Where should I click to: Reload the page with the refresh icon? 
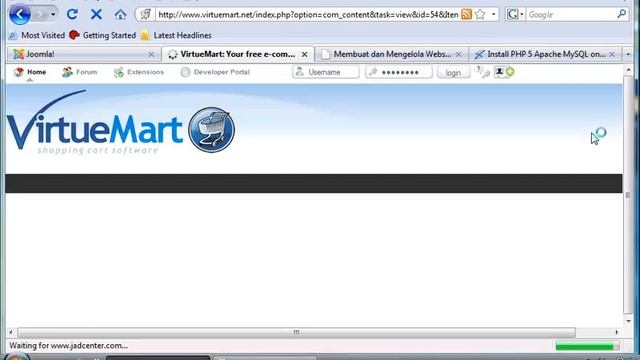click(72, 15)
